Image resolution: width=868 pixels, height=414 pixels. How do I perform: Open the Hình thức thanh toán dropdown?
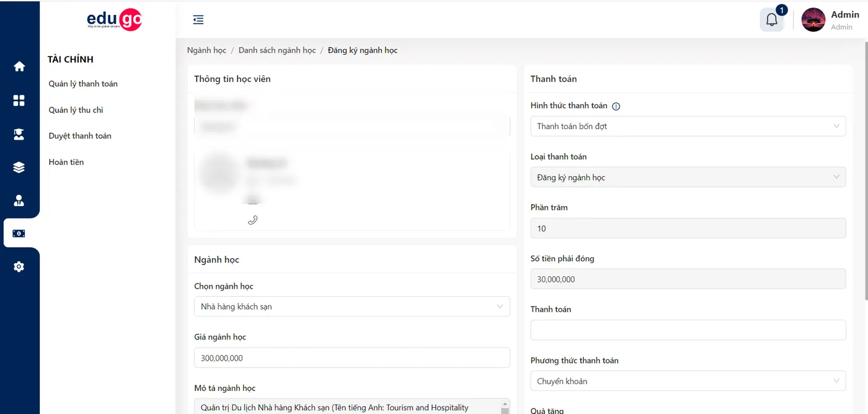(688, 126)
